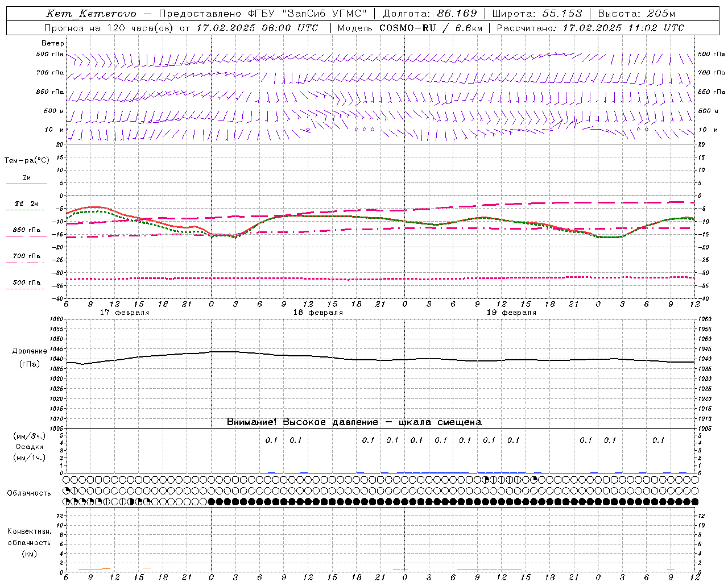Click the Высота: 205м value
Image resolution: width=728 pixels, height=582 pixels.
click(x=636, y=14)
